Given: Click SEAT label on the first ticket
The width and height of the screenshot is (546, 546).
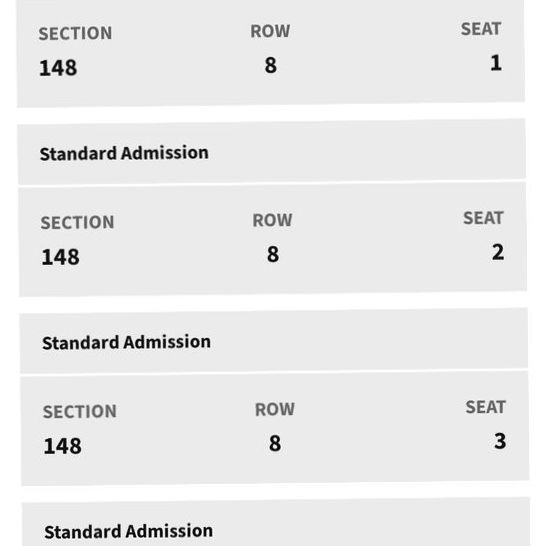Looking at the screenshot, I should coord(481,29).
